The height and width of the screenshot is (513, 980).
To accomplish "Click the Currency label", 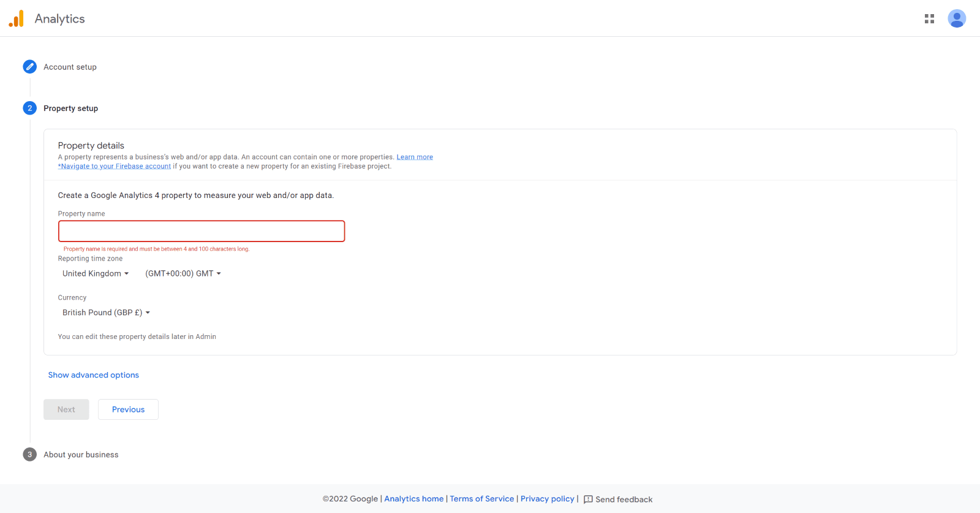I will (x=72, y=298).
